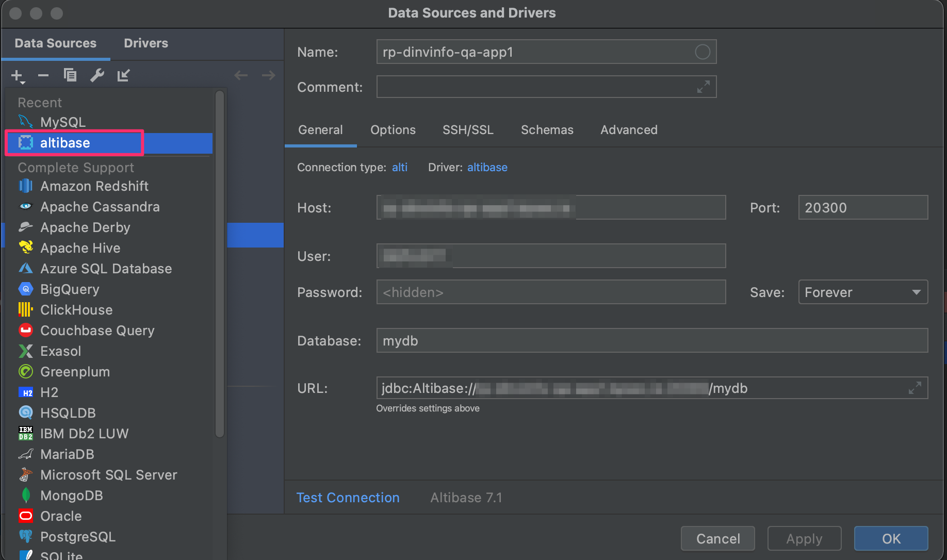Confirm with the OK button

[891, 538]
